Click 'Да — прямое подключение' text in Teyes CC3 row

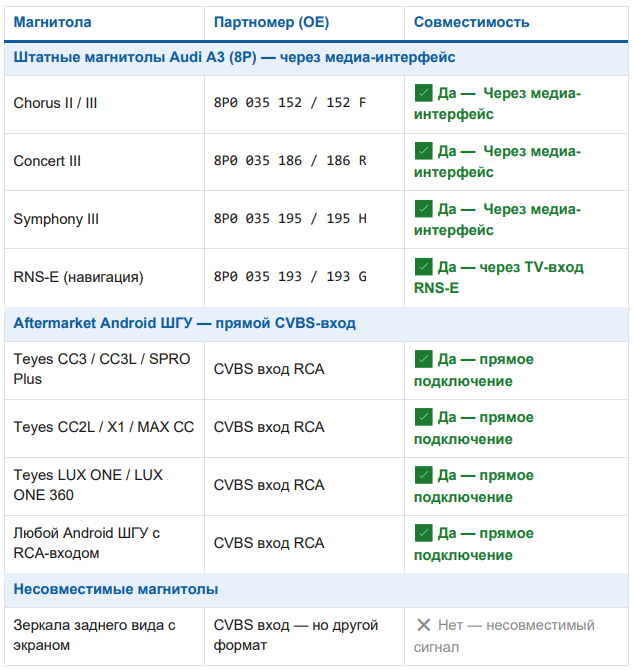(474, 370)
